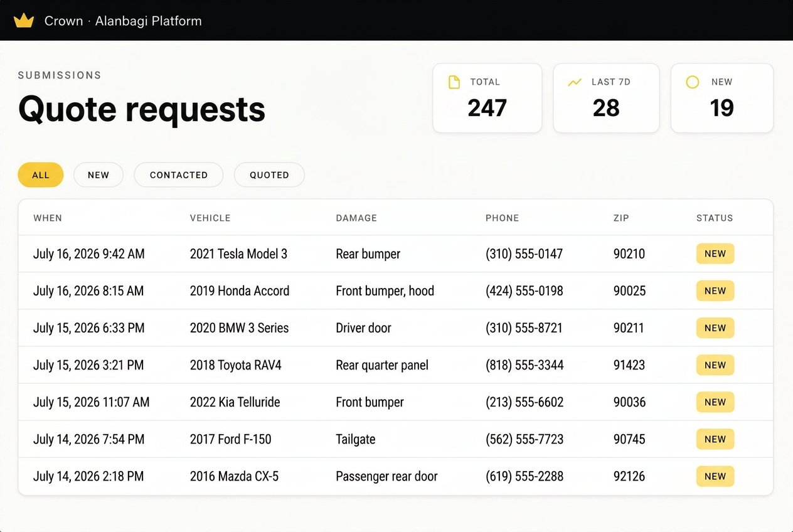Click the 2021 Tesla Model 3 cell
793x532 pixels.
238,254
